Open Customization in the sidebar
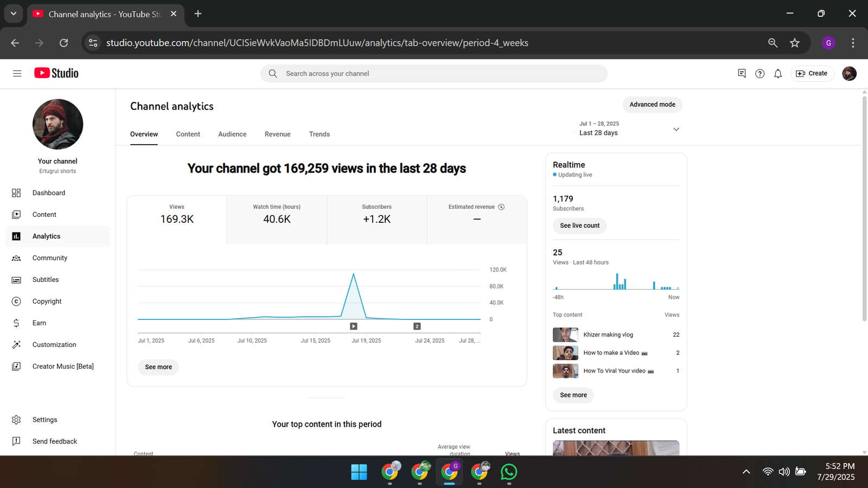868x488 pixels. tap(58, 345)
